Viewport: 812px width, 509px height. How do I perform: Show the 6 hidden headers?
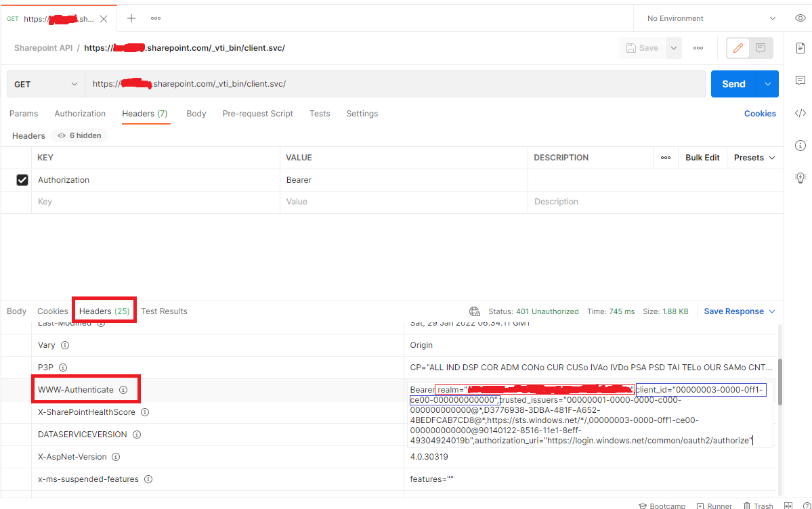tap(79, 135)
